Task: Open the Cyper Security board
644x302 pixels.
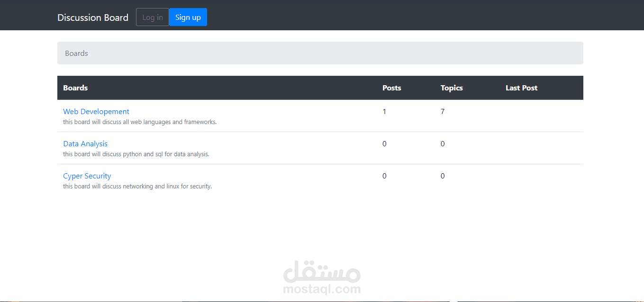Action: (87, 176)
